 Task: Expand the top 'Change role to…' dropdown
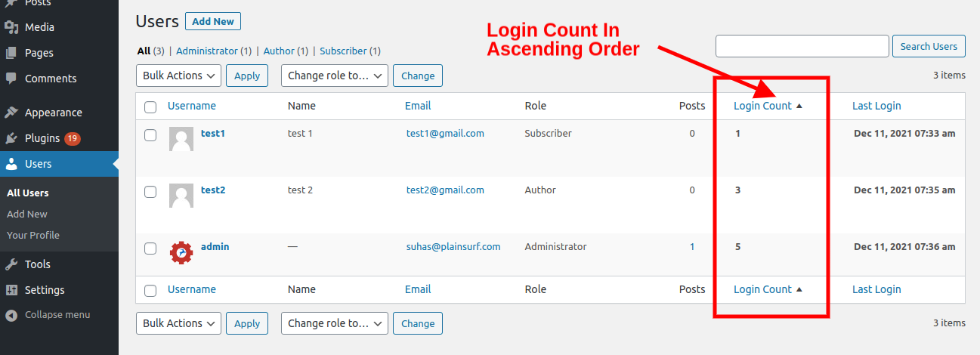[x=334, y=76]
